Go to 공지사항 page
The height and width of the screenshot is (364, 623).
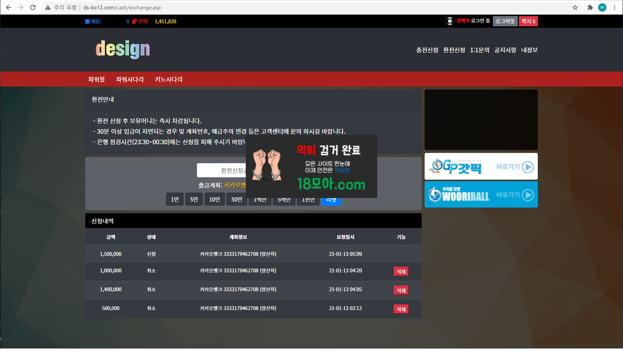(505, 50)
